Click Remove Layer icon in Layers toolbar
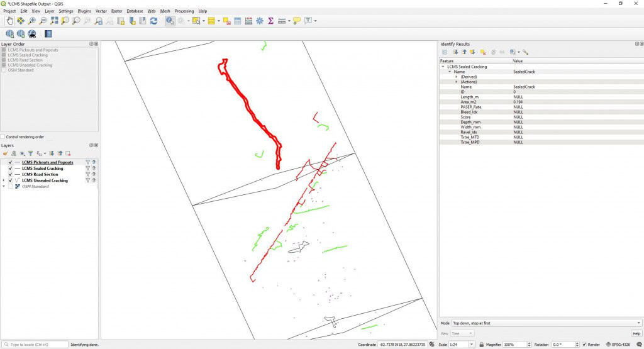Screen dimensions: 644x349 click(68, 153)
